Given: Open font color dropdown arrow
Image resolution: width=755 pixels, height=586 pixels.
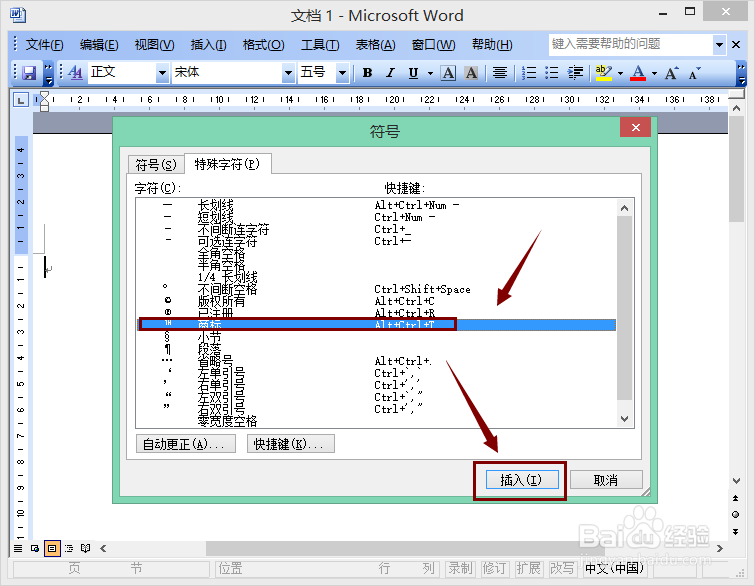Looking at the screenshot, I should tap(654, 73).
